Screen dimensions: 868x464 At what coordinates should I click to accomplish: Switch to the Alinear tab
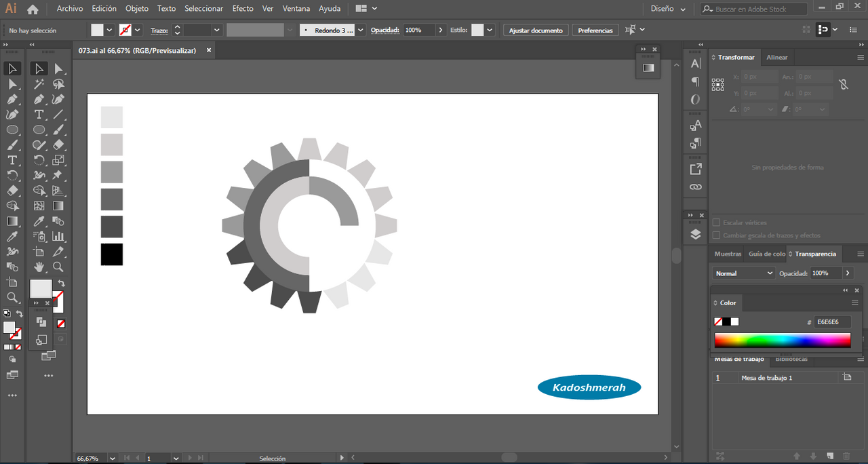(x=777, y=58)
